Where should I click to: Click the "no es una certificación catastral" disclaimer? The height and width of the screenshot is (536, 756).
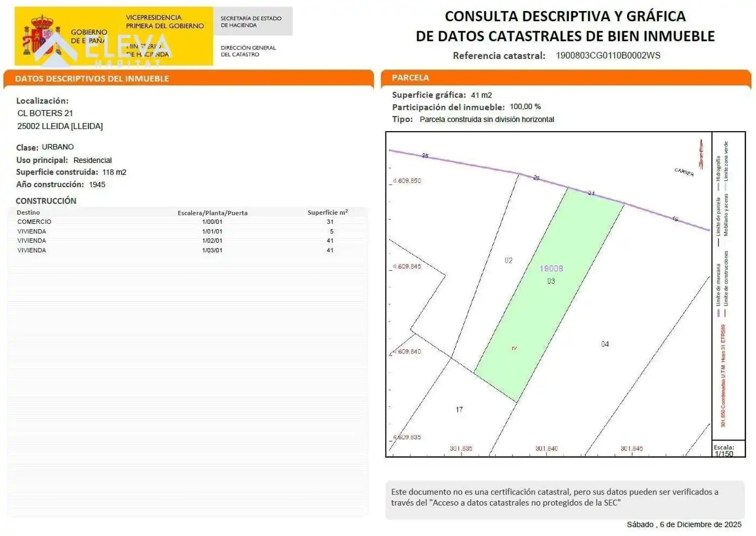pyautogui.click(x=555, y=497)
